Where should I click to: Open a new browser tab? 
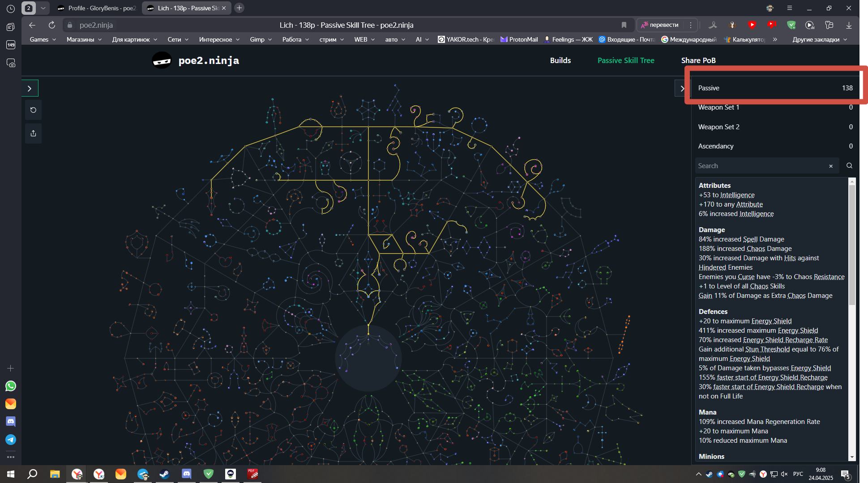point(239,8)
